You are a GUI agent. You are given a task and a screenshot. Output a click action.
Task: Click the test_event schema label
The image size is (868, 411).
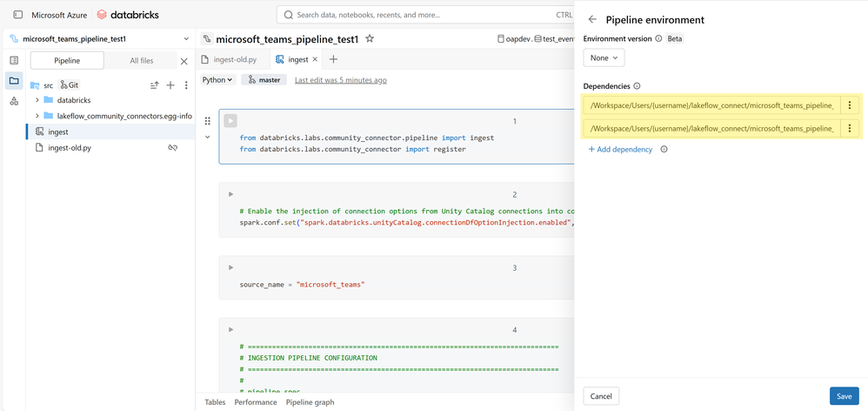point(553,39)
